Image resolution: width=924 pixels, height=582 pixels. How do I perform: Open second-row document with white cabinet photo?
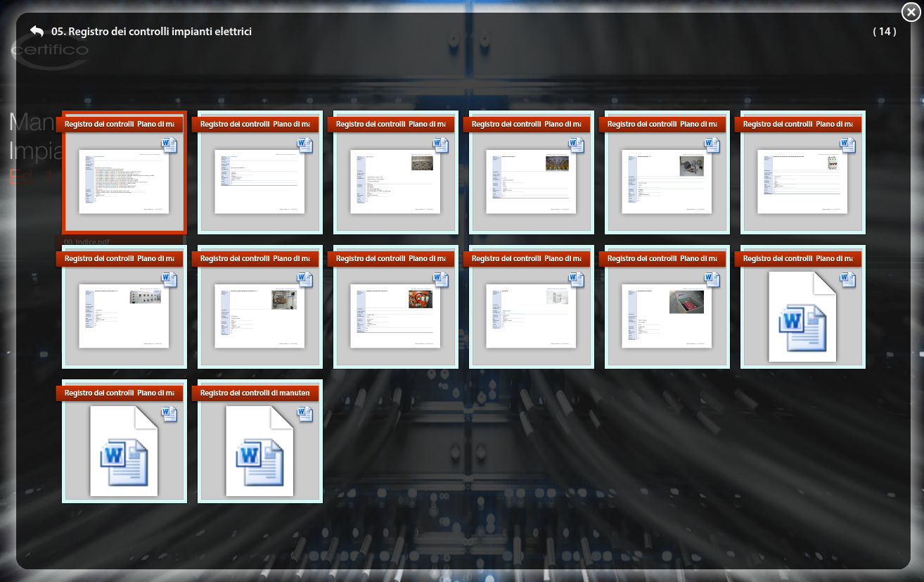pyautogui.click(x=531, y=316)
